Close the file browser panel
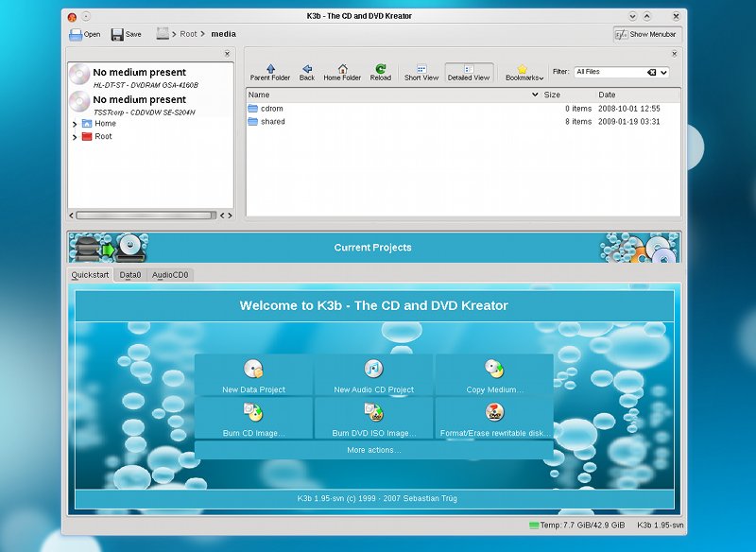 pyautogui.click(x=674, y=54)
